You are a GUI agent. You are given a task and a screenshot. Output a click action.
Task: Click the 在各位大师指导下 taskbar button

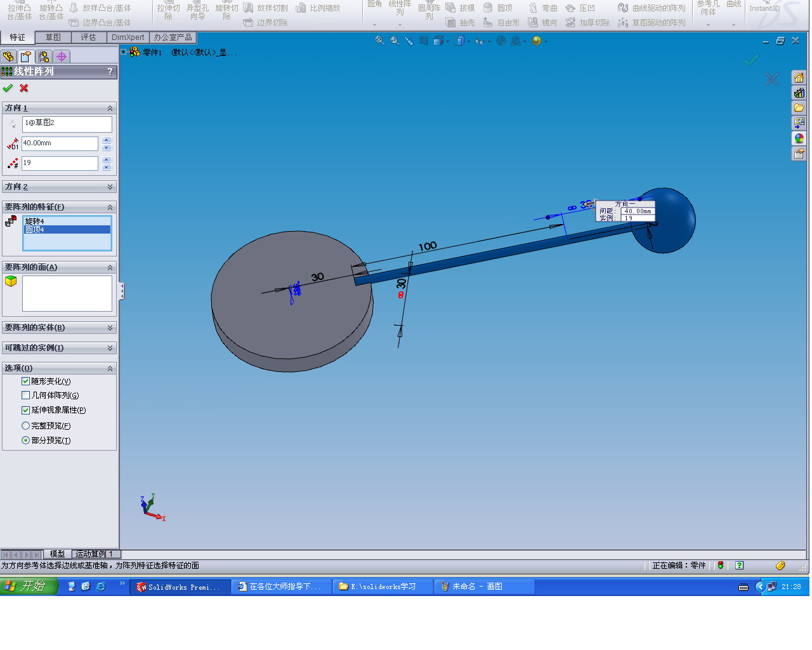pyautogui.click(x=280, y=587)
